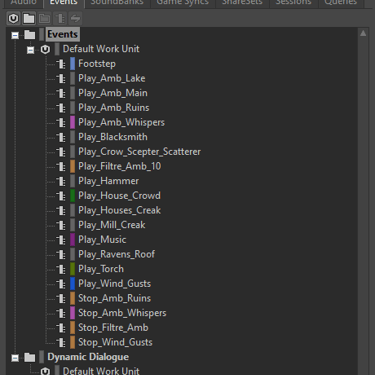Click the disabled open-folder toolbar icon
Image resolution: width=375 pixels, height=375 pixels.
[x=44, y=18]
